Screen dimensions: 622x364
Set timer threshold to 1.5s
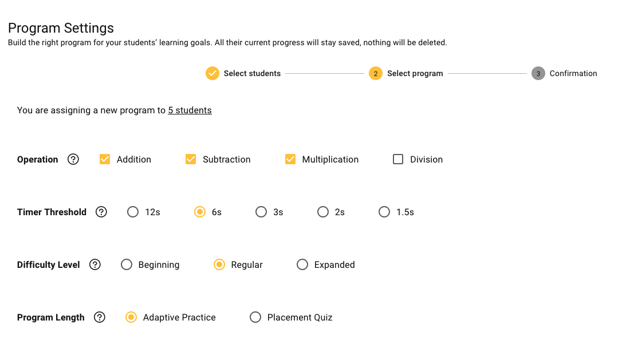click(x=384, y=212)
